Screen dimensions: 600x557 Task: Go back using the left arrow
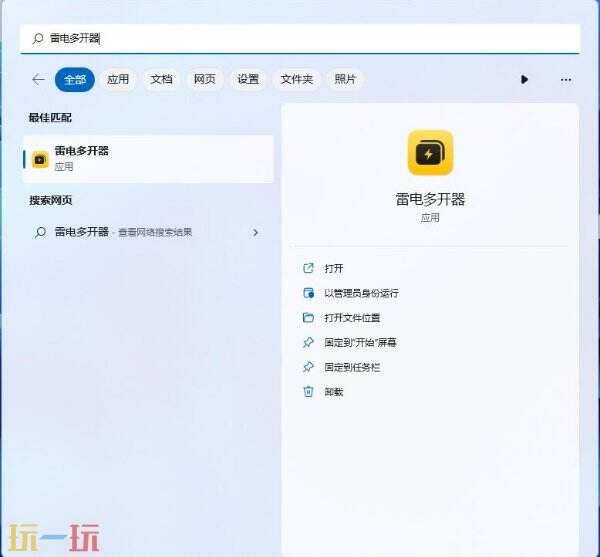point(38,80)
